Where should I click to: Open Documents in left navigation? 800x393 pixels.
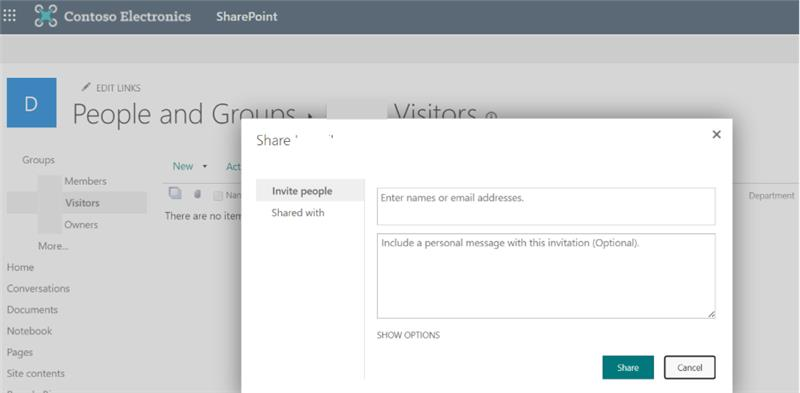(32, 310)
